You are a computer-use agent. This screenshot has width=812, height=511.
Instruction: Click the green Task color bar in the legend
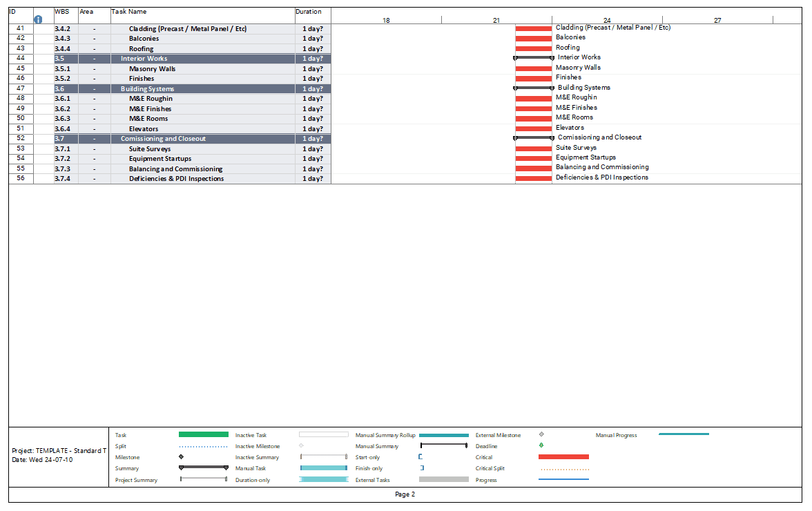click(x=204, y=435)
